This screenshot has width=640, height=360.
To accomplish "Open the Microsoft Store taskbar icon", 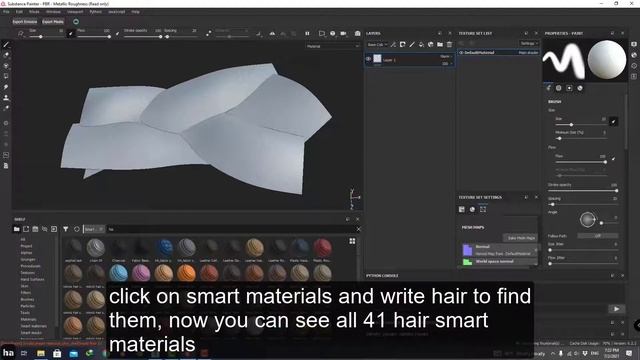I will (57, 353).
